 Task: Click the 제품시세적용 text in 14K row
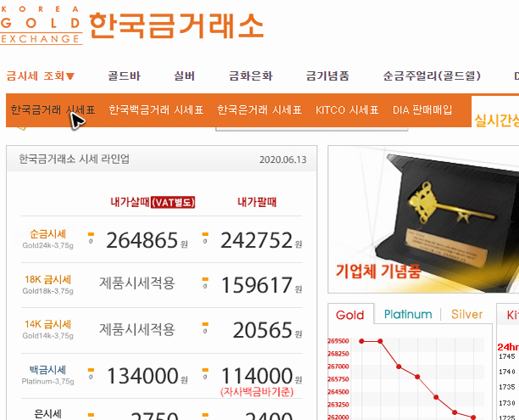coord(137,329)
